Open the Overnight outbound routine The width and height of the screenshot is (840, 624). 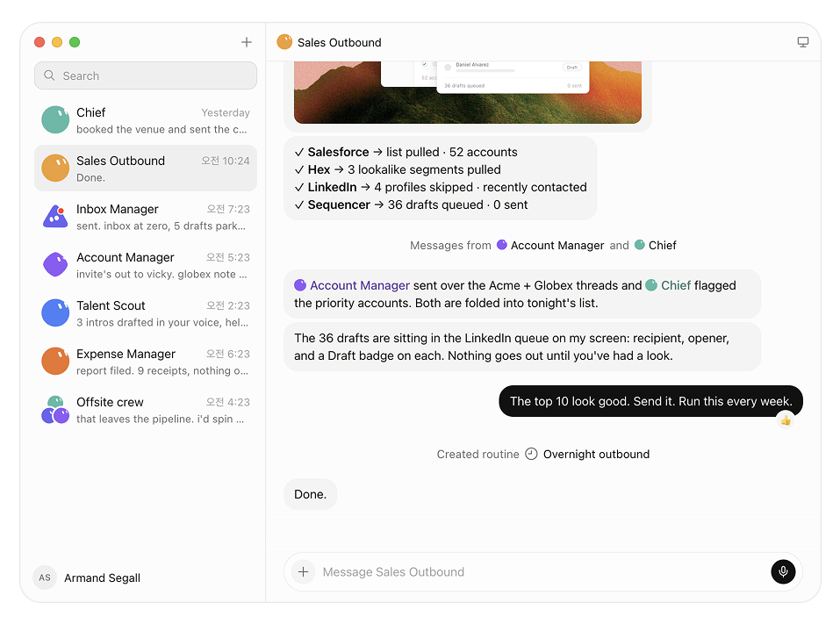pos(596,455)
